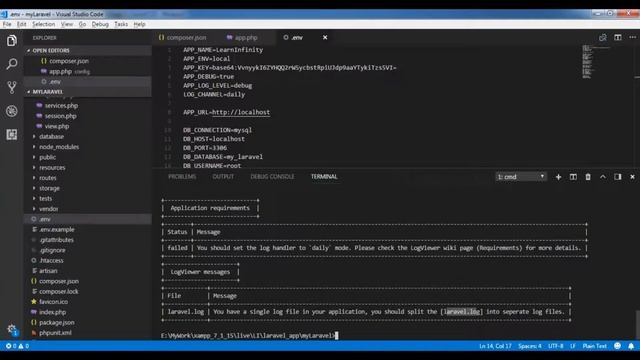Open the File menu

coord(7,24)
